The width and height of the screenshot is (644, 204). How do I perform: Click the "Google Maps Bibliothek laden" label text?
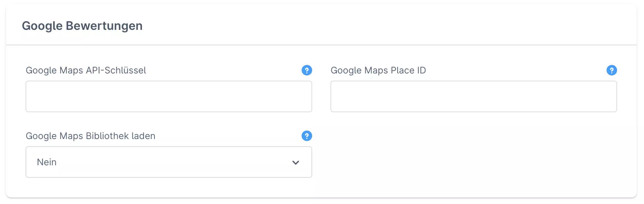coord(90,136)
